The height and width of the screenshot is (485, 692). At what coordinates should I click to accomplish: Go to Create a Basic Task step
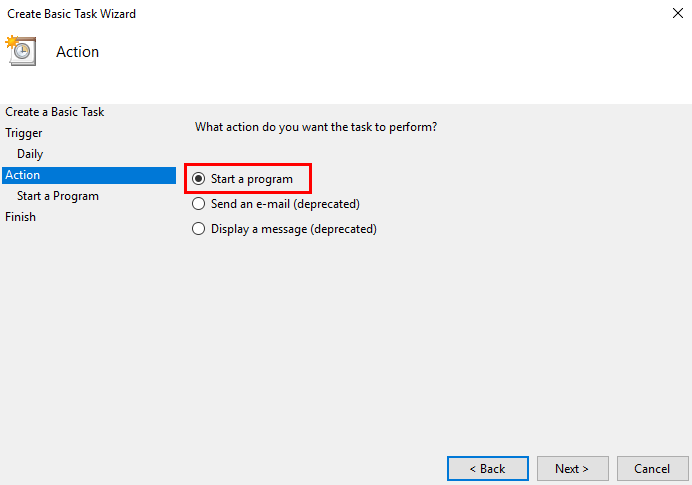[54, 112]
